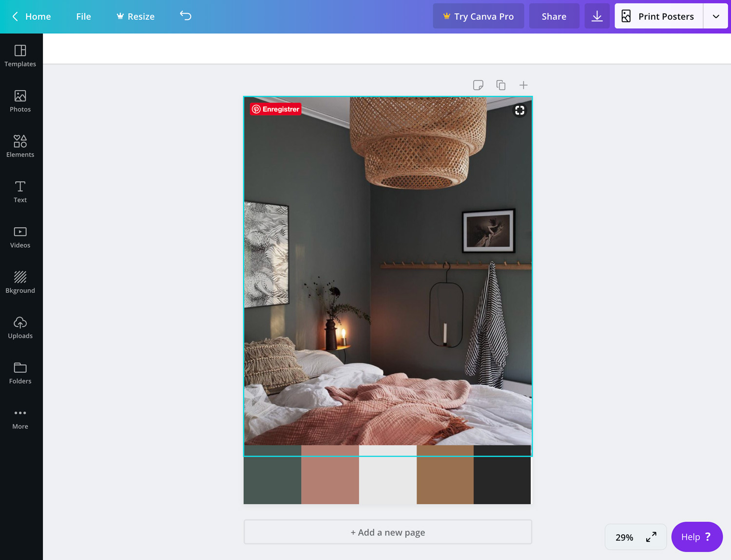
Task: Open the Folders panel
Action: coord(20,372)
